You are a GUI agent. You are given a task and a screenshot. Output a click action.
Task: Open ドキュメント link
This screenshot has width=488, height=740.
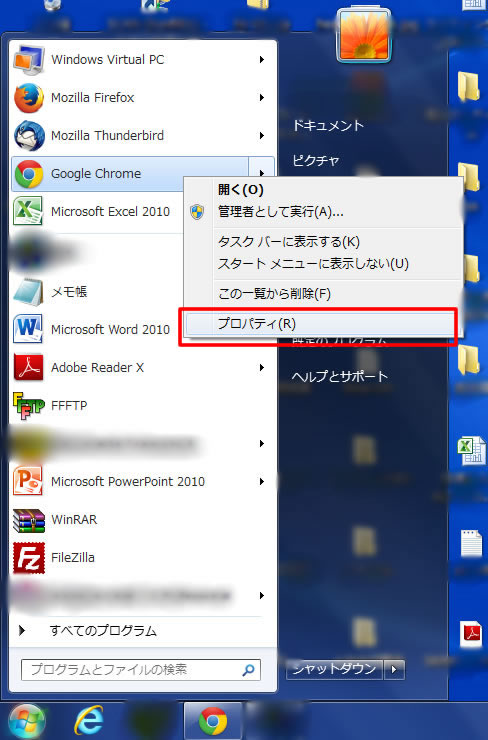tap(328, 126)
